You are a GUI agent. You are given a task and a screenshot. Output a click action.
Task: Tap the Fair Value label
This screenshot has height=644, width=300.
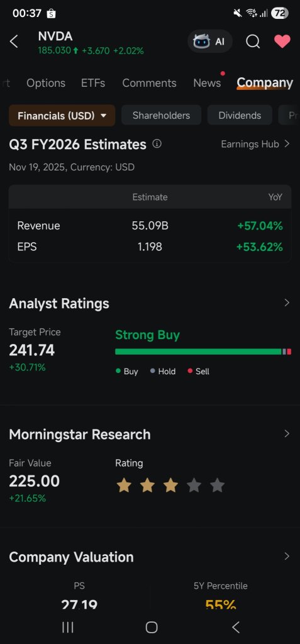(30, 463)
